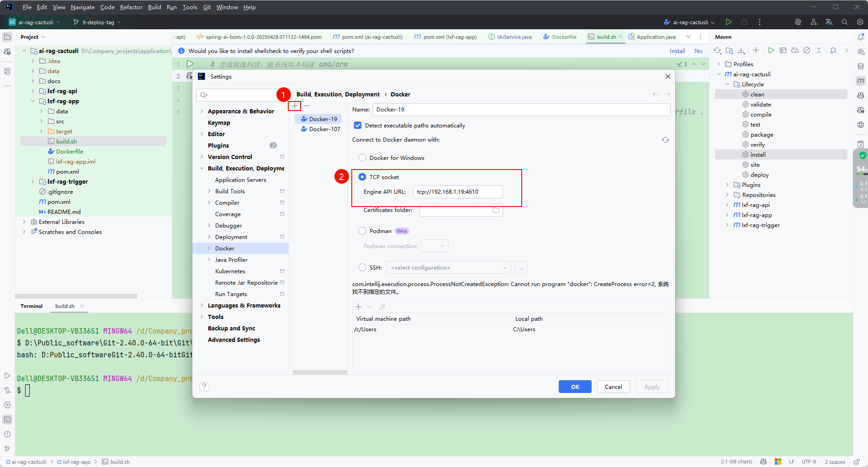This screenshot has width=868, height=467.
Task: Open IDE settings gear icon top right
Action: pyautogui.click(x=860, y=22)
